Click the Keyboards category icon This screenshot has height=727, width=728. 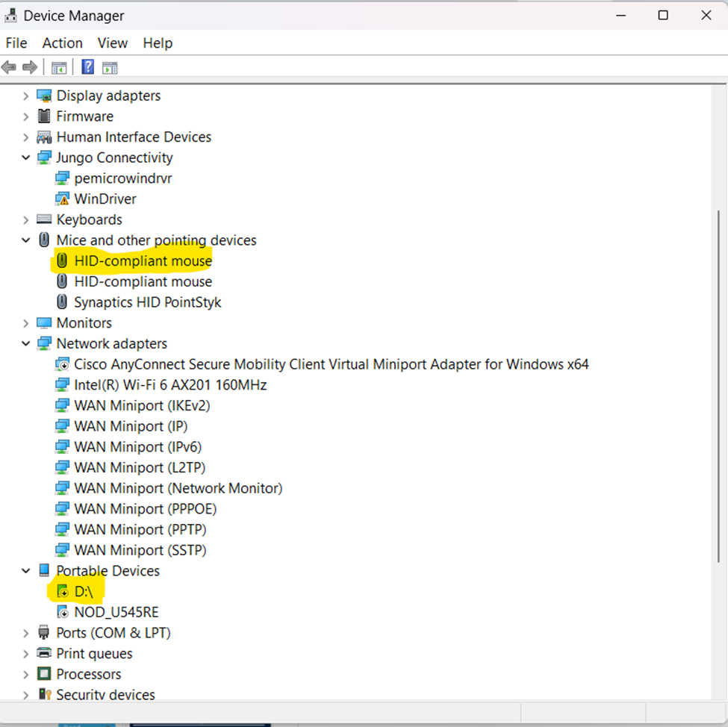pos(44,219)
